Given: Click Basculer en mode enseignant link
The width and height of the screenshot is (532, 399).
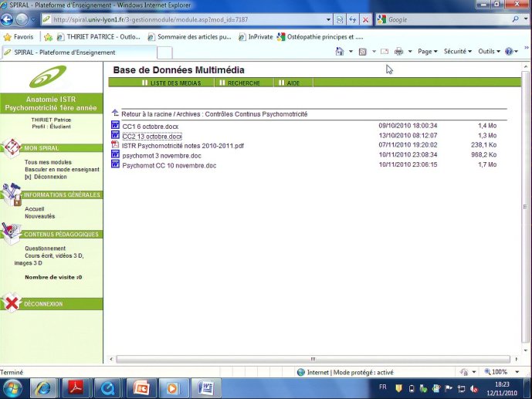Looking at the screenshot, I should pyautogui.click(x=62, y=169).
